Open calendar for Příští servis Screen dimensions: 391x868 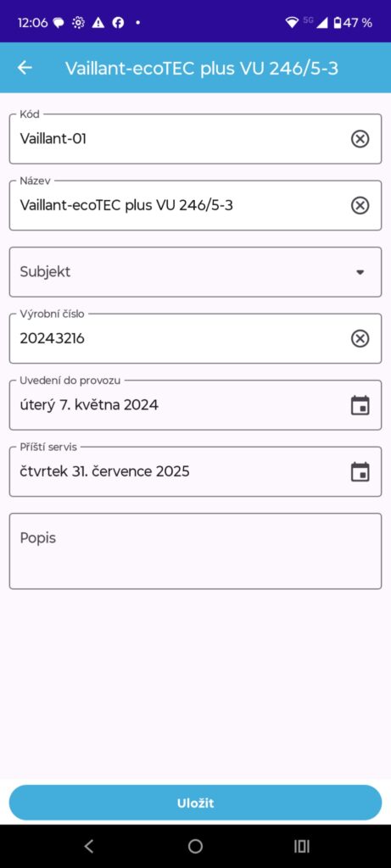click(x=360, y=471)
